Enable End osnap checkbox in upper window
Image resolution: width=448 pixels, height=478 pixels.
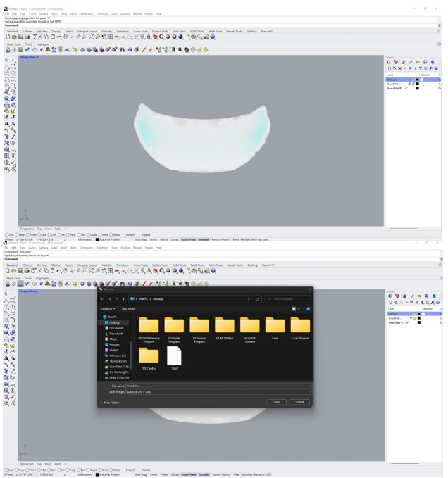click(x=7, y=234)
